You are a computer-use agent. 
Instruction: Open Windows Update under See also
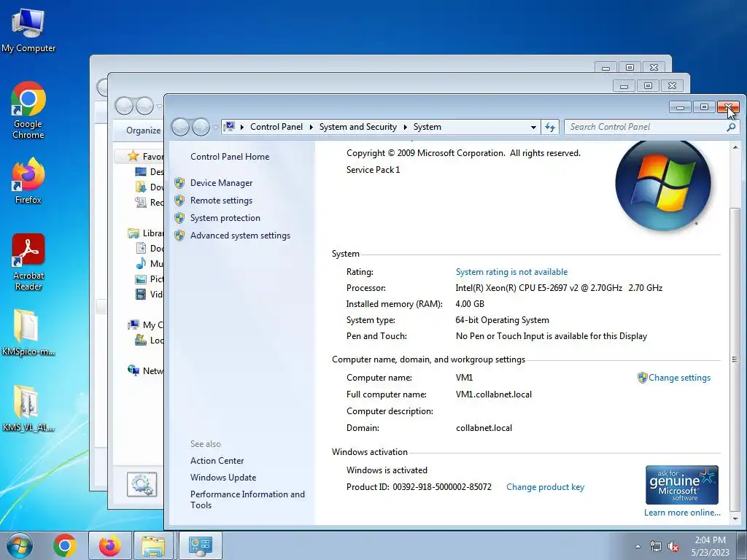tap(223, 477)
